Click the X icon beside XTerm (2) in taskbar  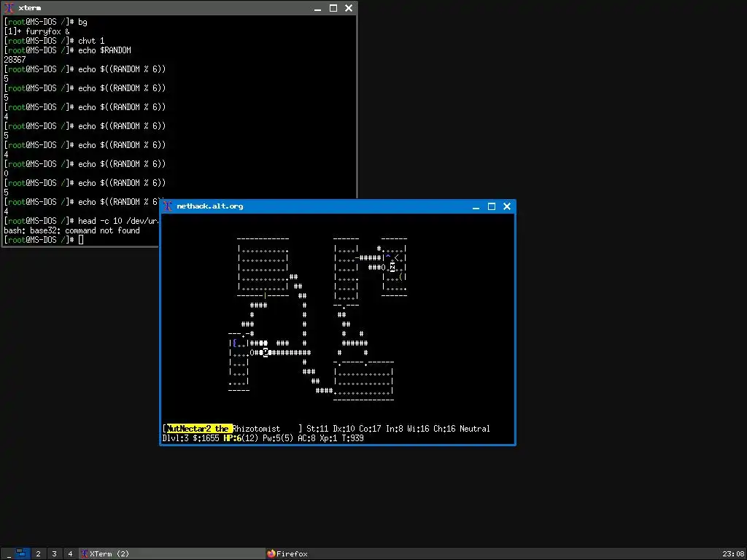click(x=85, y=554)
